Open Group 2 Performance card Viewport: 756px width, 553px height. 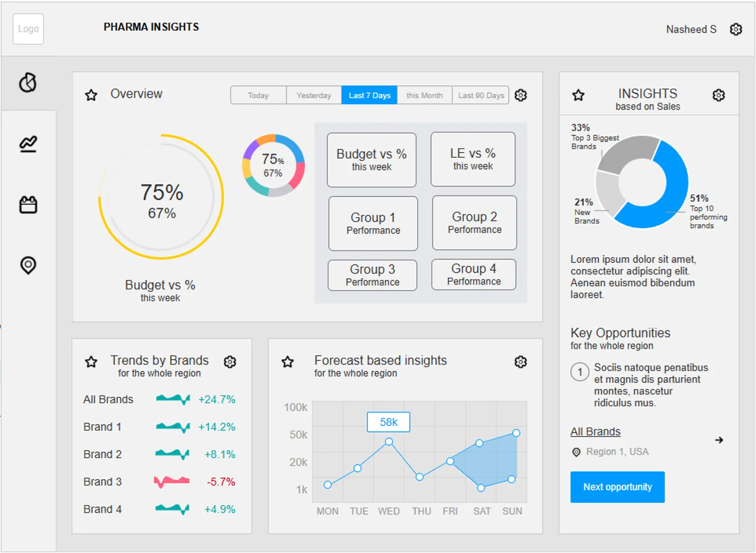(475, 223)
